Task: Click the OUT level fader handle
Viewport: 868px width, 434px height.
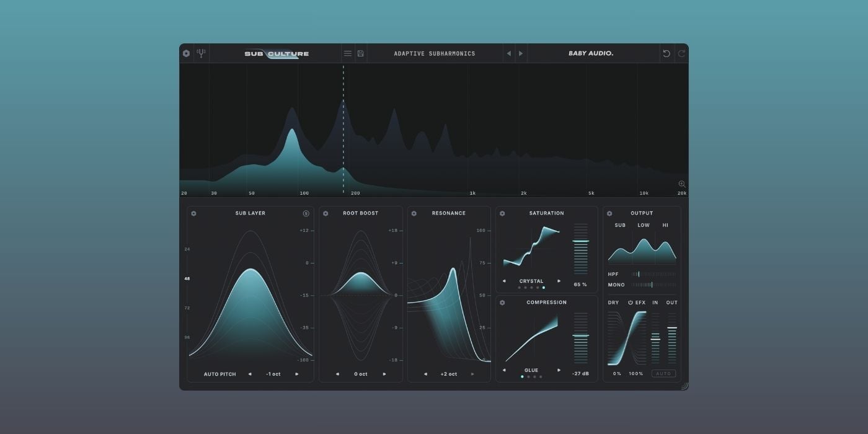Action: point(672,327)
